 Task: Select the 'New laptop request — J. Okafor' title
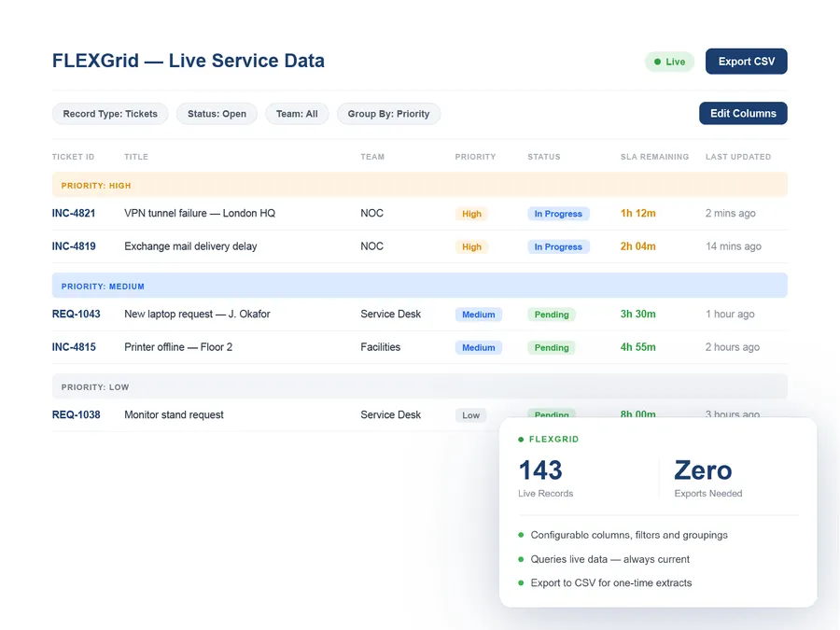click(197, 314)
